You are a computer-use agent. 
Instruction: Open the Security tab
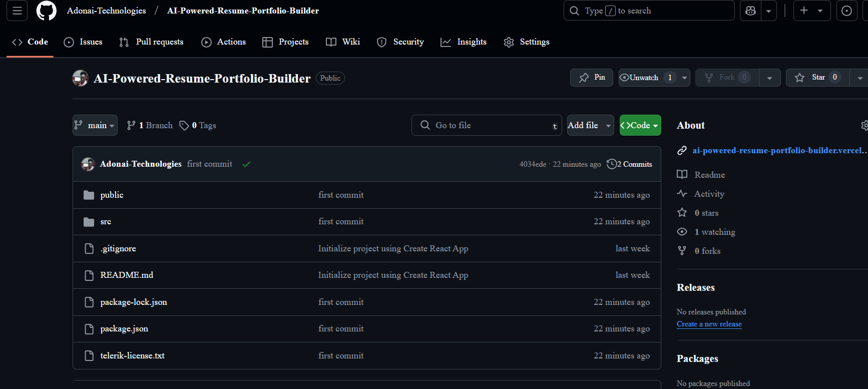[400, 42]
